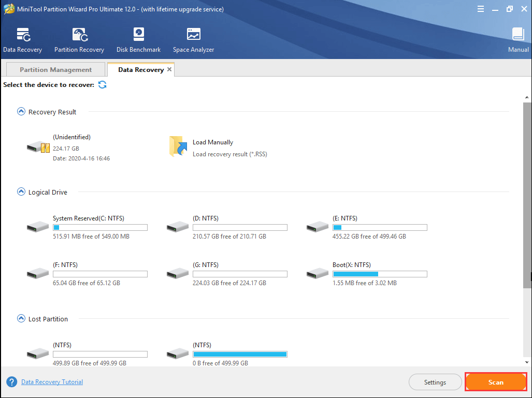Click the Load Manually folder icon

click(178, 146)
